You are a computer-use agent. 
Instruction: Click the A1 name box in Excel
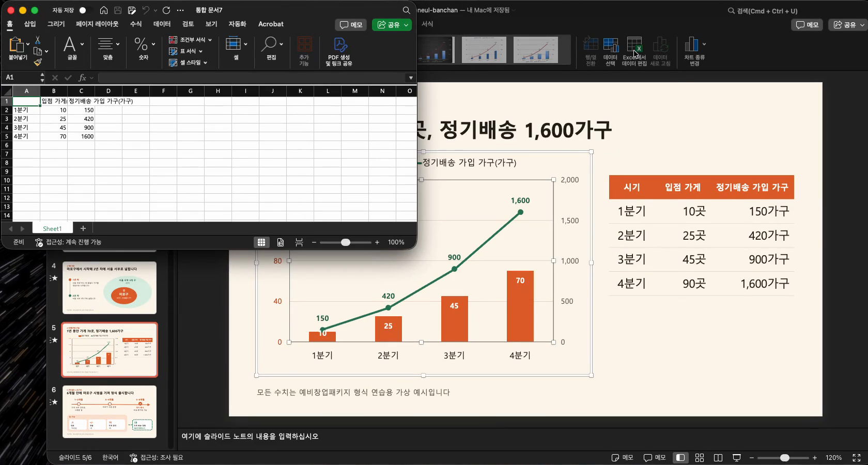pos(21,78)
